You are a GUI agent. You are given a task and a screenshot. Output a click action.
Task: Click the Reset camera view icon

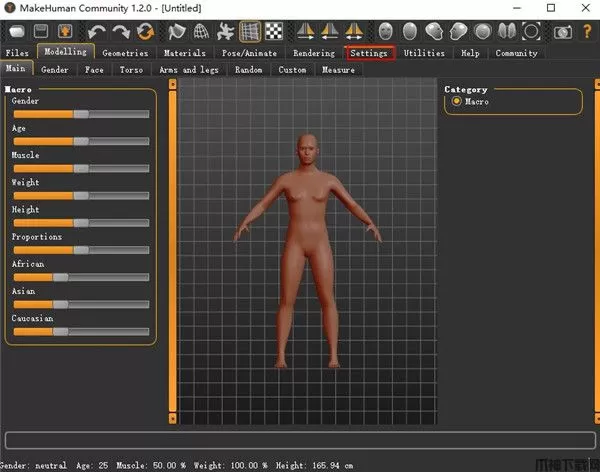(532, 31)
